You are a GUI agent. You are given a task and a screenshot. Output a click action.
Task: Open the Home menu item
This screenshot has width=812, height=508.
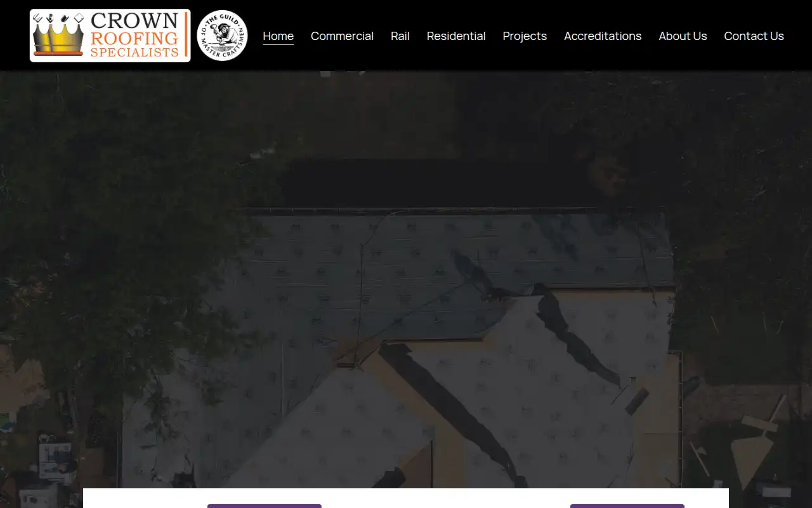pos(278,36)
